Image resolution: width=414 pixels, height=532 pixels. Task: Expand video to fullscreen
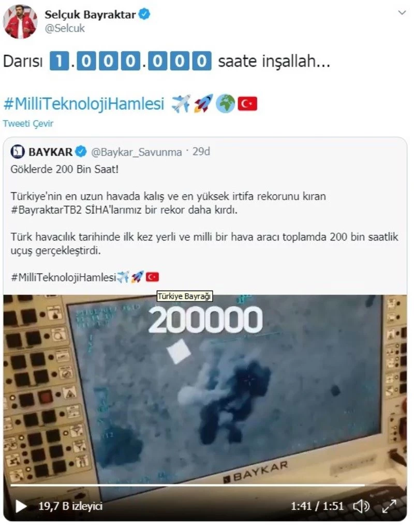[x=389, y=506]
